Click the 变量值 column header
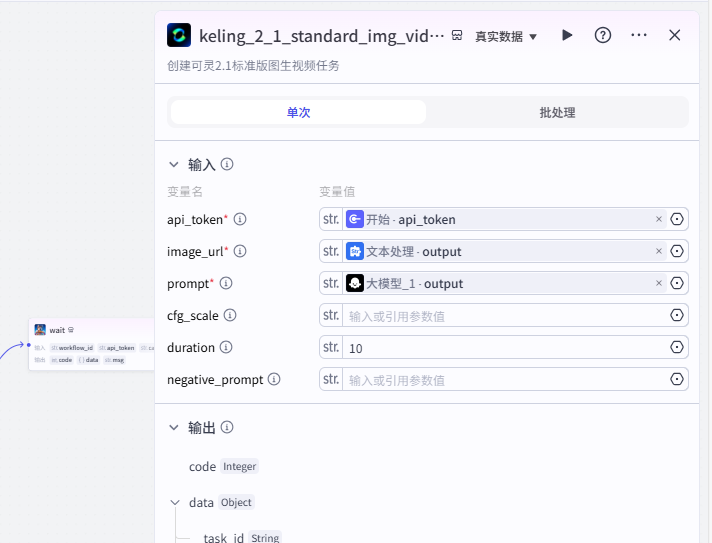Viewport: 712px width, 543px height. tap(337, 192)
